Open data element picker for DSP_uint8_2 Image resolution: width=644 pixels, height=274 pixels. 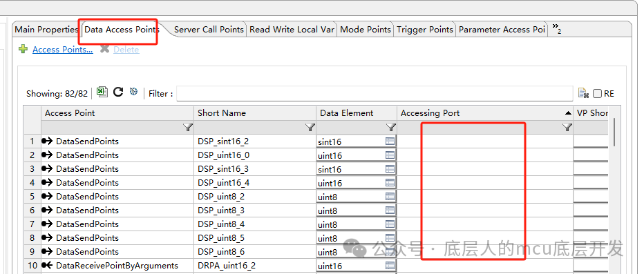point(390,197)
